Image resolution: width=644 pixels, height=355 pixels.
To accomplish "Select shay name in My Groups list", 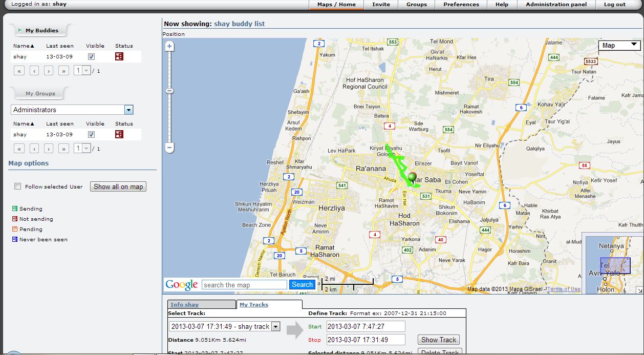I will point(20,134).
